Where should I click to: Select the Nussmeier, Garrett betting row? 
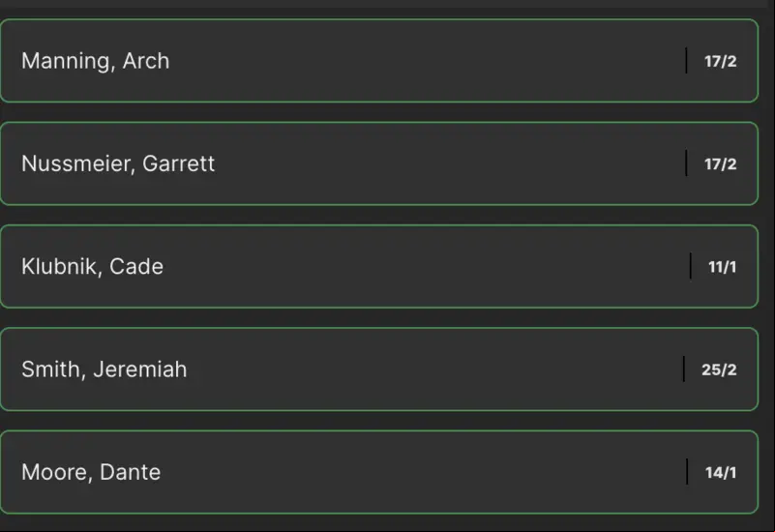(379, 163)
